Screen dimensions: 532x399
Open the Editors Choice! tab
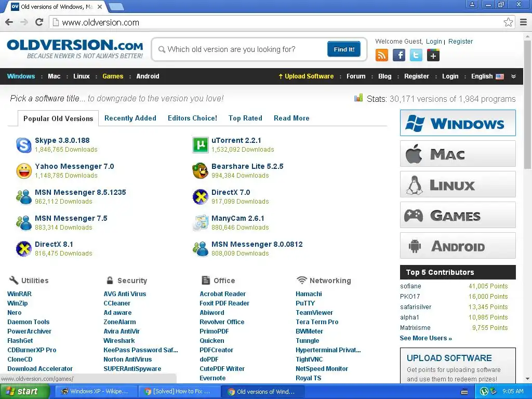[x=192, y=118]
